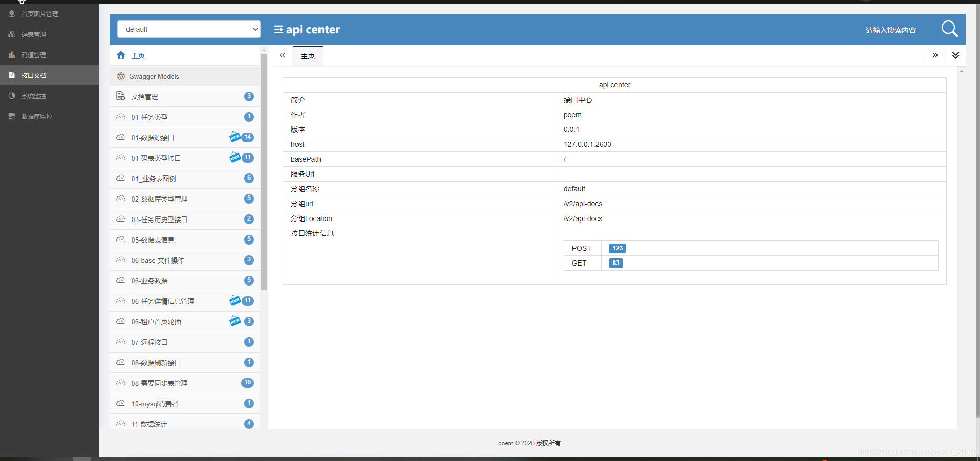Click the version value 0.0.1
This screenshot has width=980, height=461.
[571, 129]
